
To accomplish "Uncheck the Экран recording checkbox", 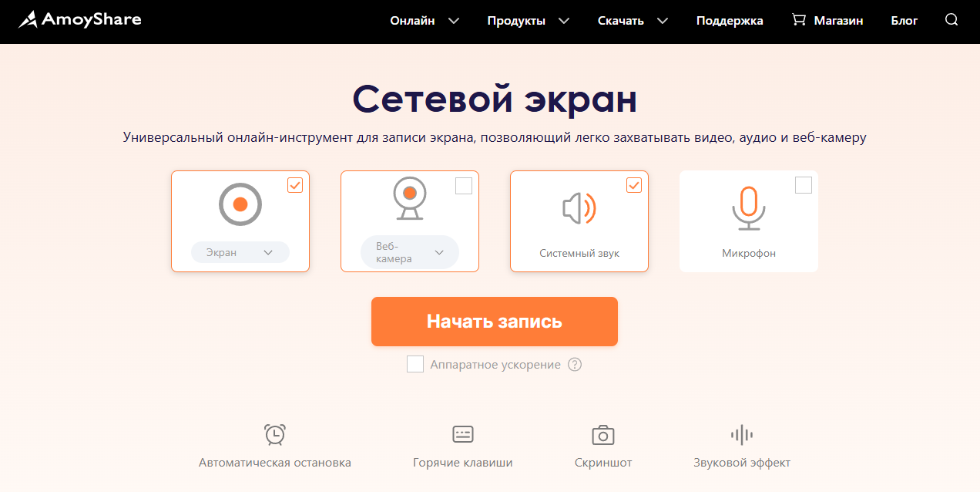I will pyautogui.click(x=295, y=185).
